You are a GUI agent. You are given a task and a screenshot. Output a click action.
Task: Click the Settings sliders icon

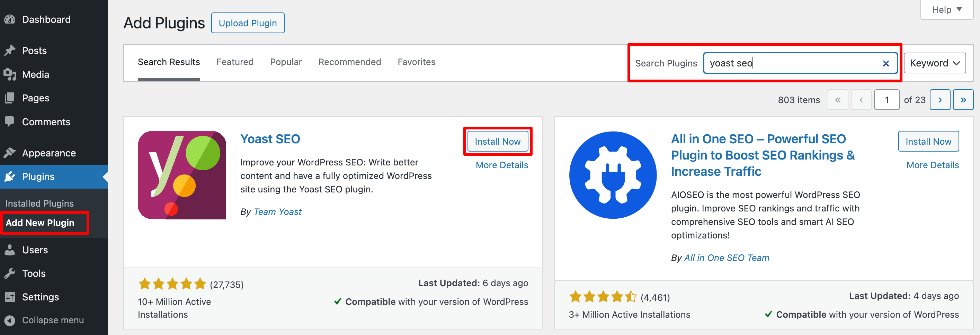(10, 297)
